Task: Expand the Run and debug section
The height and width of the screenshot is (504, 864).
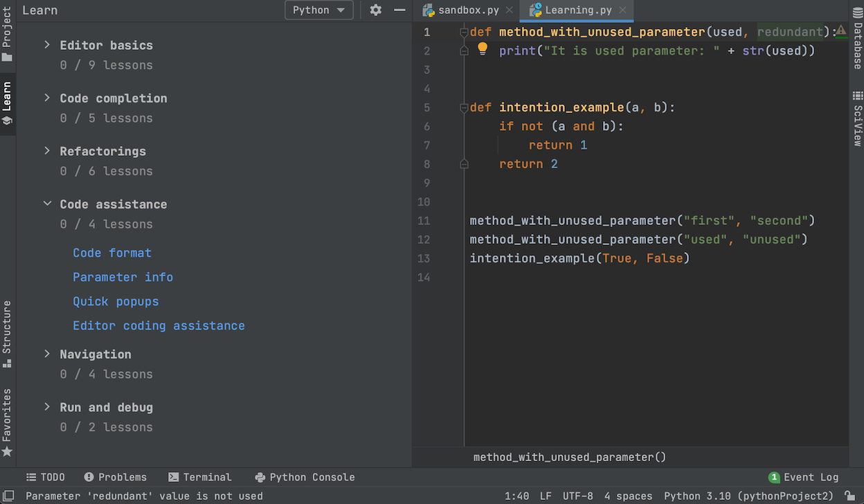Action: [47, 407]
